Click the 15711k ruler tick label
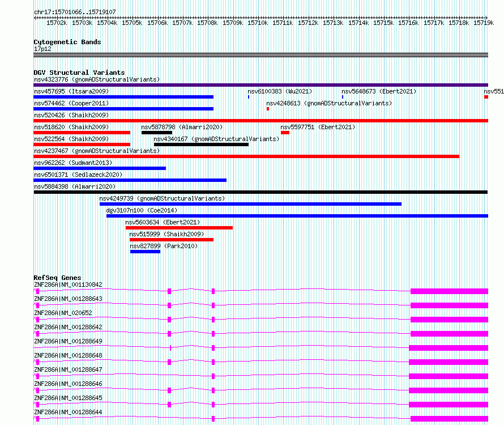The image size is (504, 425). [283, 23]
